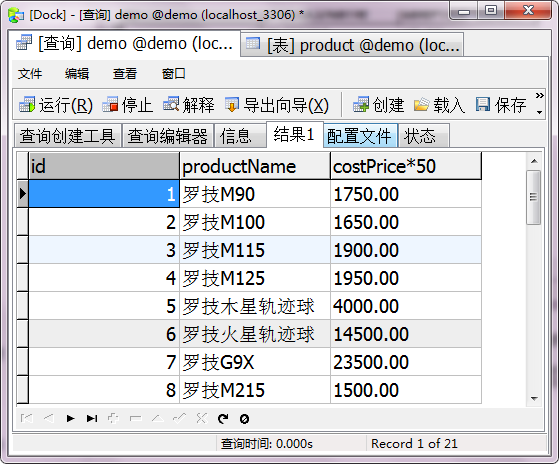Go to first record navigation icon
Image resolution: width=559 pixels, height=464 pixels.
click(27, 418)
